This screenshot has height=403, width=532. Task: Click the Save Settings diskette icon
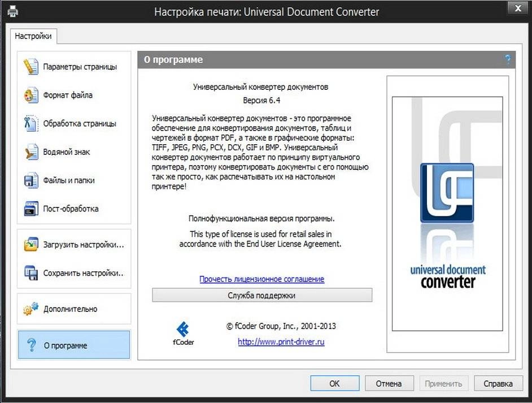[31, 272]
